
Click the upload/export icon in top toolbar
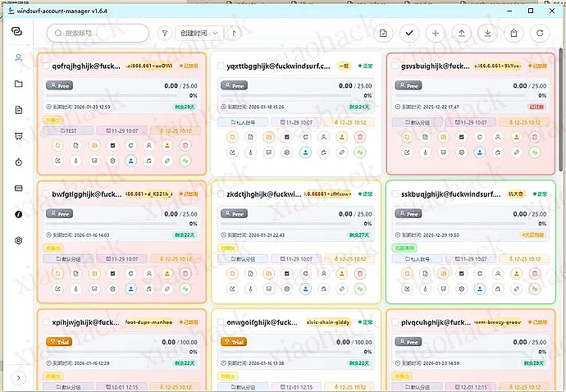[x=461, y=34]
